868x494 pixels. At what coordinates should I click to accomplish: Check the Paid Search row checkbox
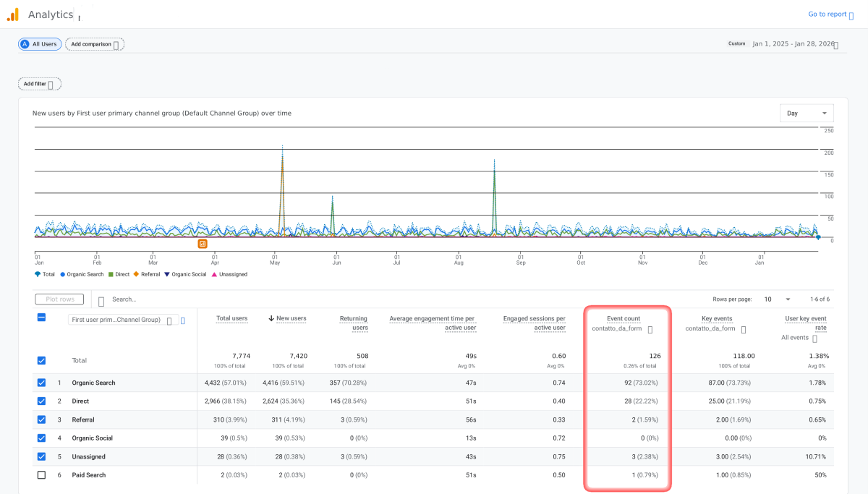click(41, 474)
